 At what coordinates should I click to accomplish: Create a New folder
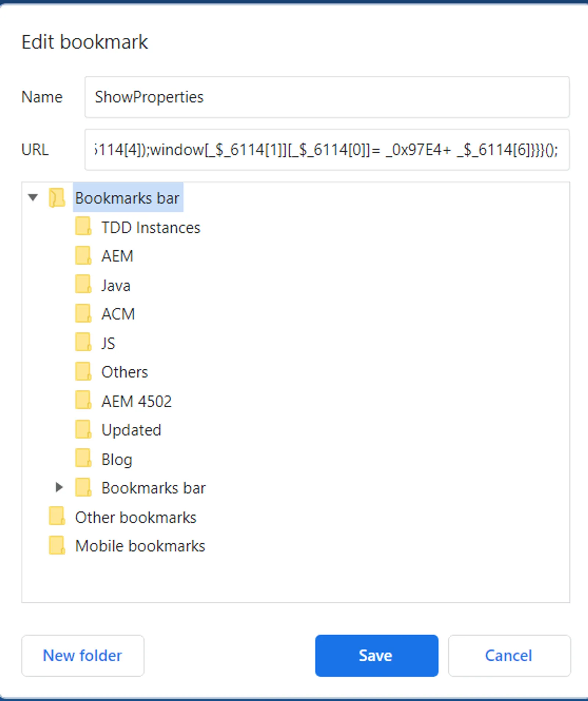pos(83,655)
